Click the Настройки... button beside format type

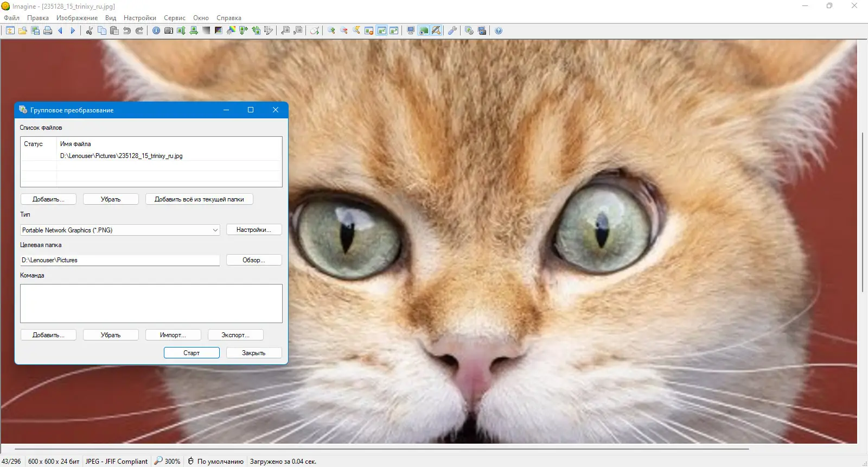tap(254, 230)
